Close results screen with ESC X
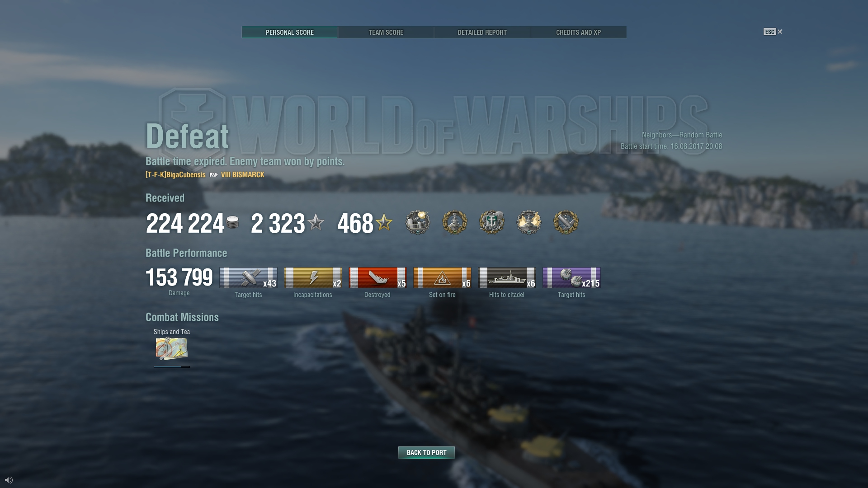Image resolution: width=868 pixels, height=488 pixels. click(x=773, y=32)
